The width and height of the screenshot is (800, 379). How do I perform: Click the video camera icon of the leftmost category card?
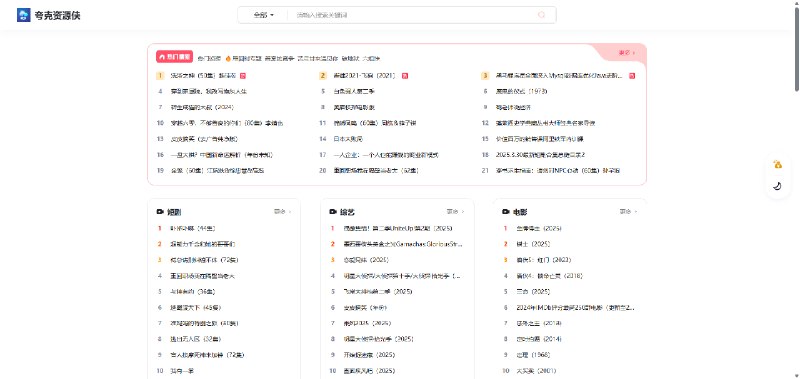[x=160, y=211]
